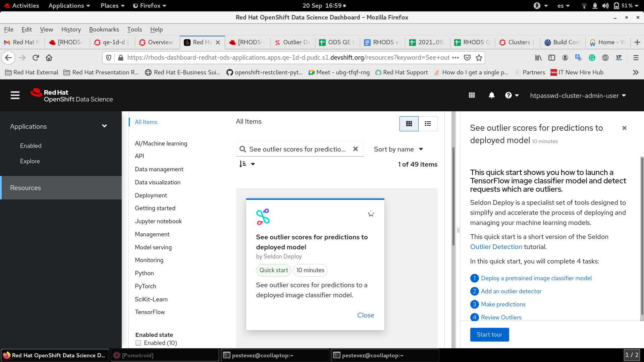The height and width of the screenshot is (362, 644).
Task: Bookmark this page with star icon
Action: pos(479,58)
